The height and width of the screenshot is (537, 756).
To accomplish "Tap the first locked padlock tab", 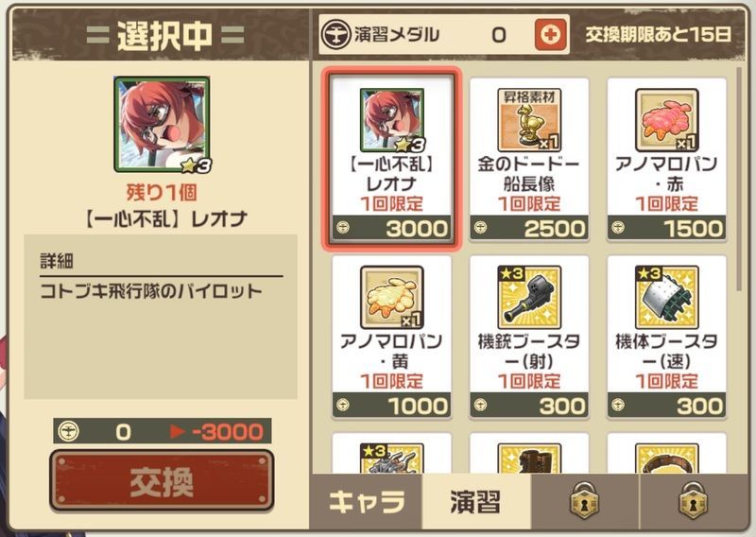I will click(585, 502).
